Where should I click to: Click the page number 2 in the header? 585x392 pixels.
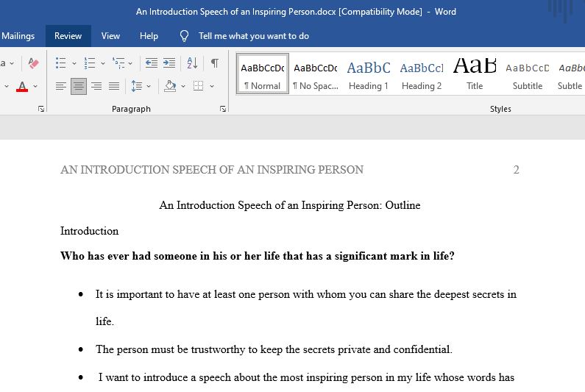pyautogui.click(x=516, y=170)
